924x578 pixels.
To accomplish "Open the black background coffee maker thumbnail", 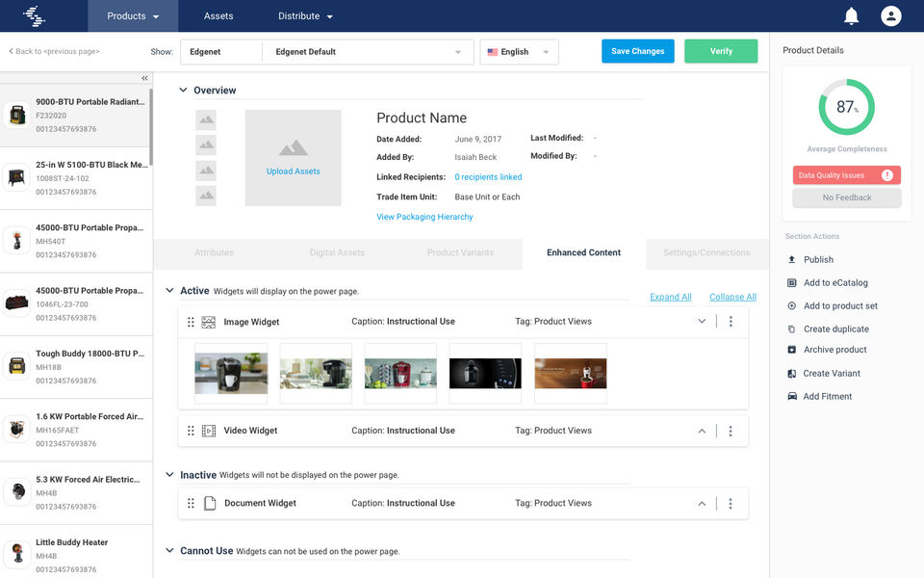I will (485, 374).
